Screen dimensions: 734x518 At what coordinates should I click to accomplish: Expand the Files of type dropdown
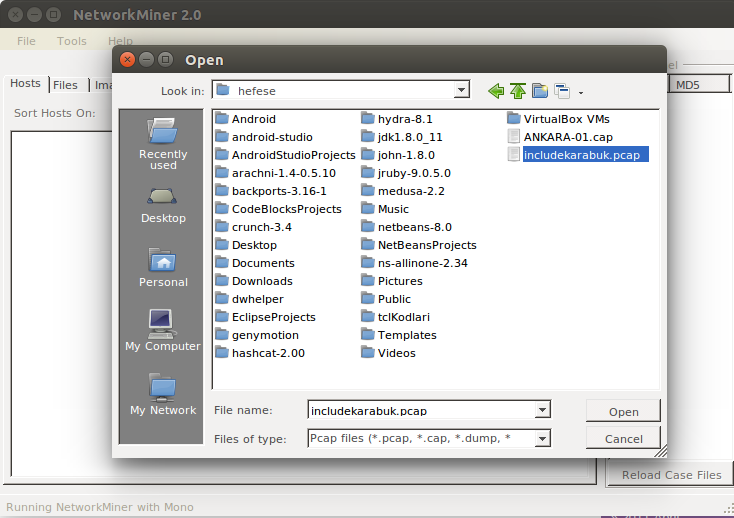click(542, 438)
